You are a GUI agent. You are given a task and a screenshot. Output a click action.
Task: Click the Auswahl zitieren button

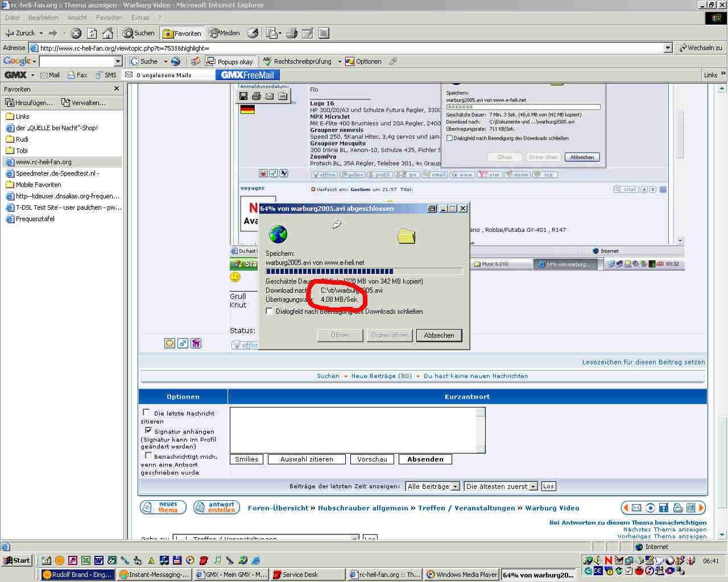coord(307,459)
